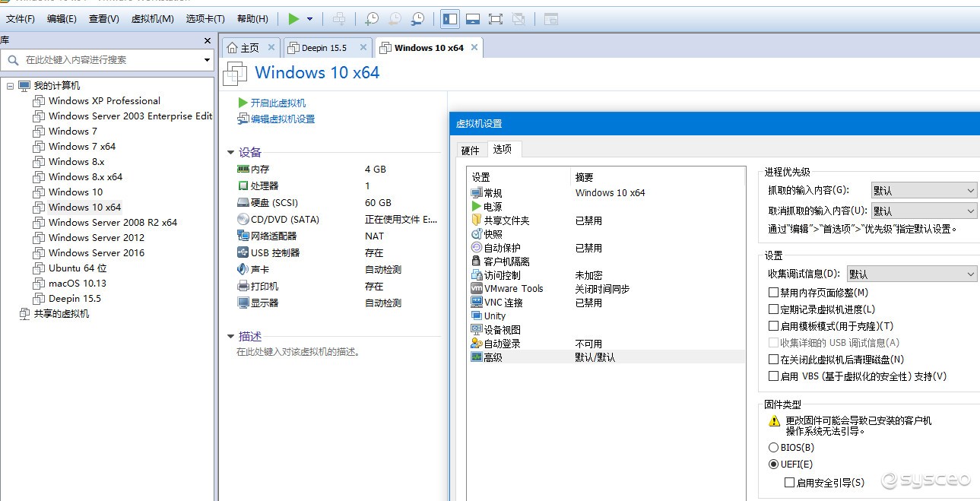
Task: Toggle the library sidebar view icon
Action: pyautogui.click(x=449, y=19)
